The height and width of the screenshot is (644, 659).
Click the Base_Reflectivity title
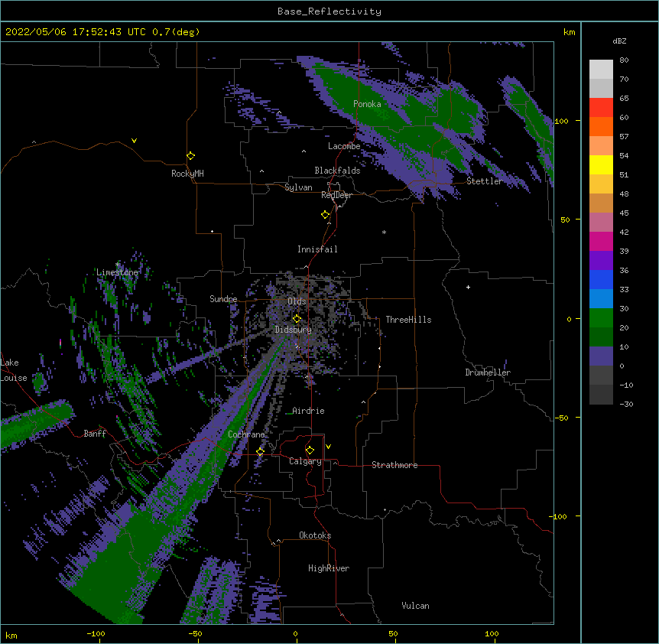click(x=329, y=11)
